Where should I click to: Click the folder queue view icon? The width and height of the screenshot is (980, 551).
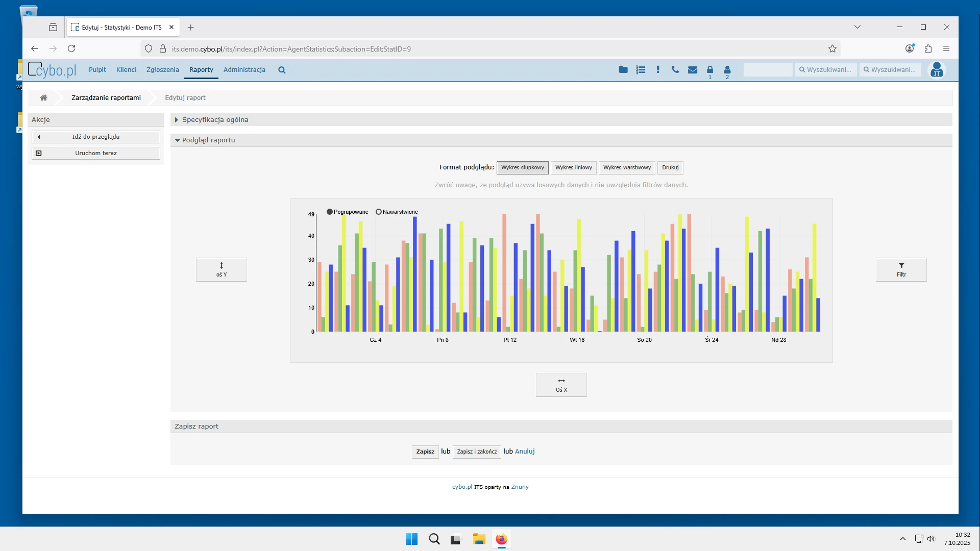coord(623,70)
